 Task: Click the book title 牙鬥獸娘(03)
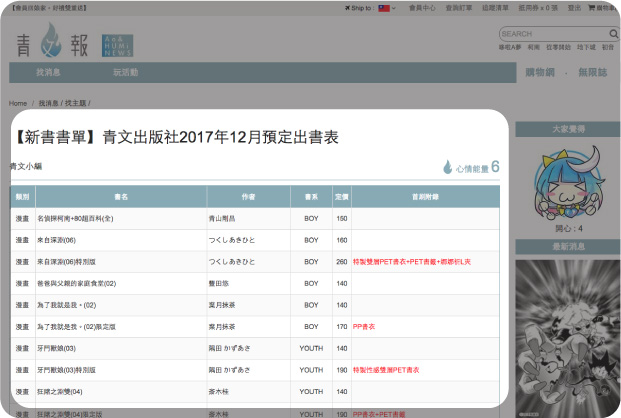[56, 349]
